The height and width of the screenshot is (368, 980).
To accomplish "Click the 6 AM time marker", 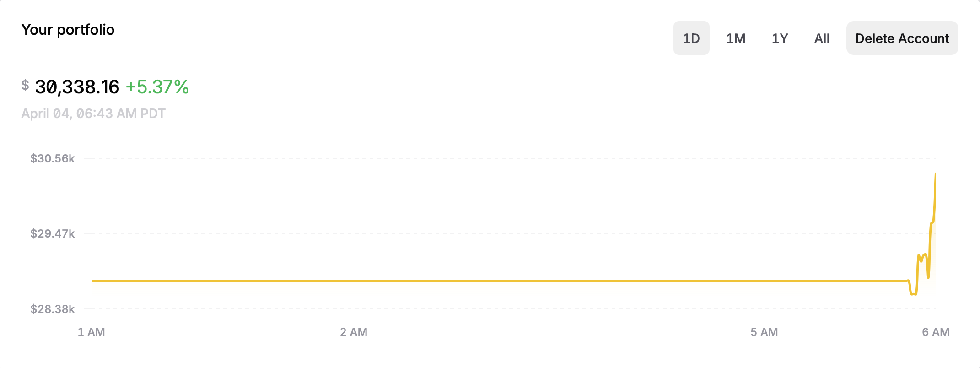I will 936,332.
